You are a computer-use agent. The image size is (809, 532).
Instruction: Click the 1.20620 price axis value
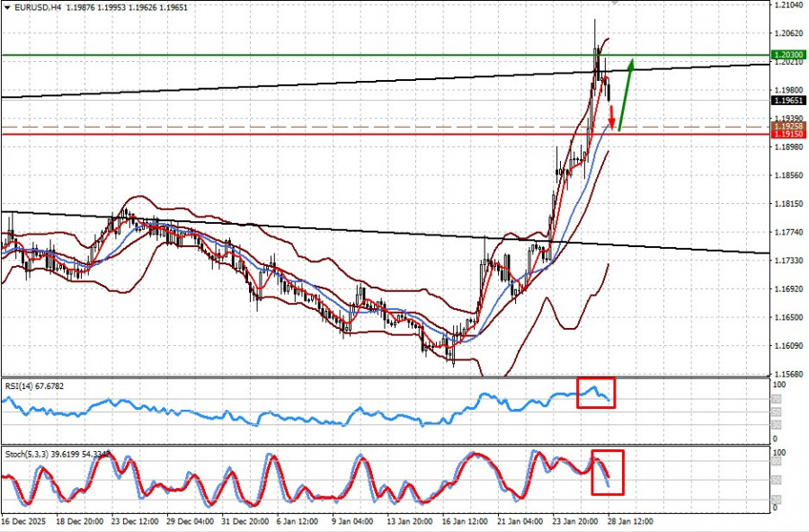[789, 33]
